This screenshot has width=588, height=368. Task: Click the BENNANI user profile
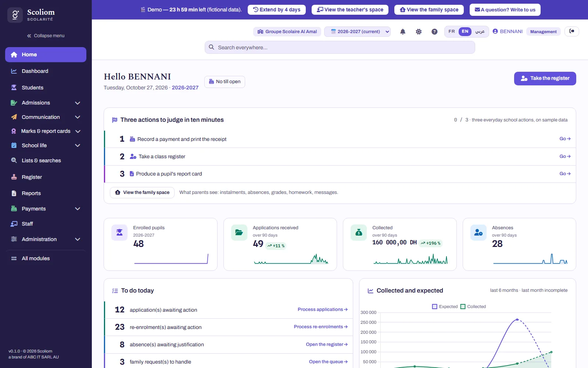click(508, 32)
